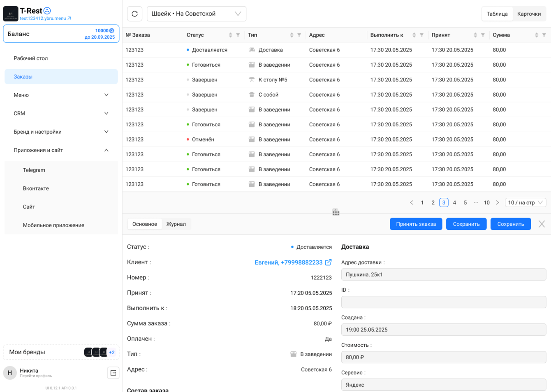
Task: Click the rightmost Сохранить button
Action: [x=511, y=224]
